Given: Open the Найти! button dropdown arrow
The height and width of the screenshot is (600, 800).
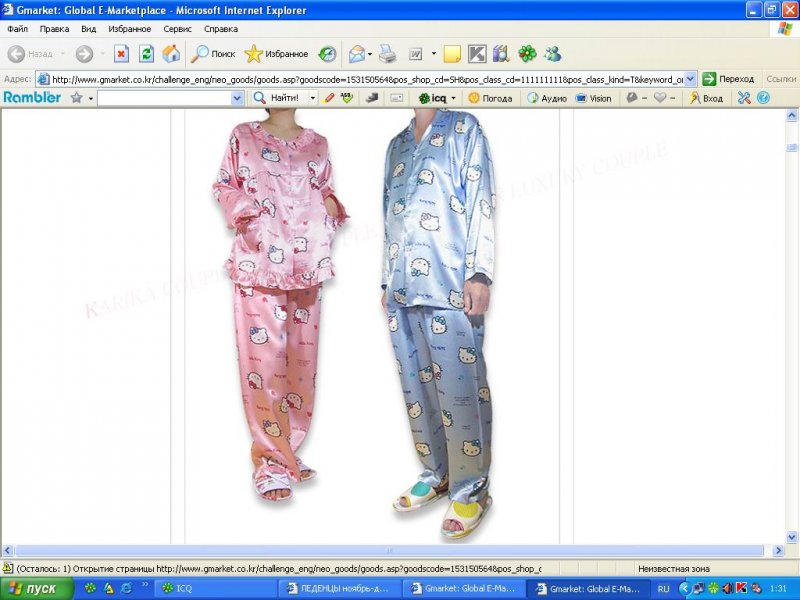Looking at the screenshot, I should click(x=313, y=98).
